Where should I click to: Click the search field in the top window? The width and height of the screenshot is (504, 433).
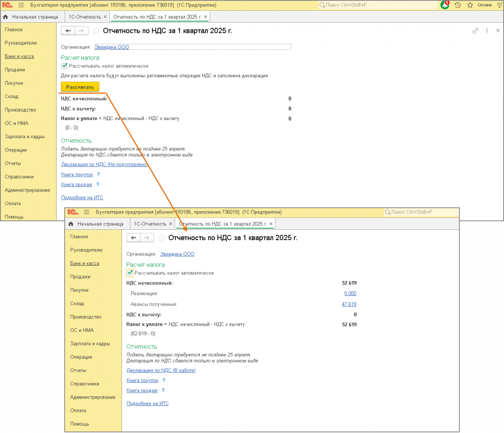point(378,5)
